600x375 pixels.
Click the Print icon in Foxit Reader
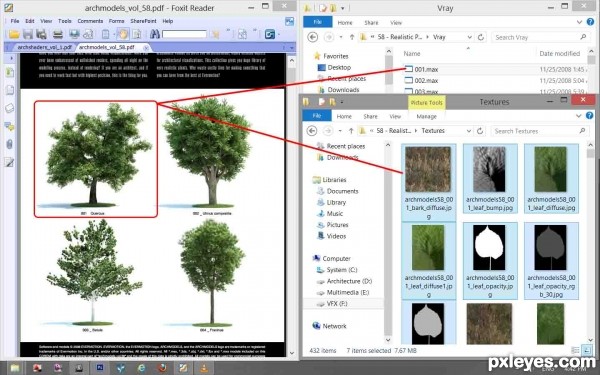(58, 34)
